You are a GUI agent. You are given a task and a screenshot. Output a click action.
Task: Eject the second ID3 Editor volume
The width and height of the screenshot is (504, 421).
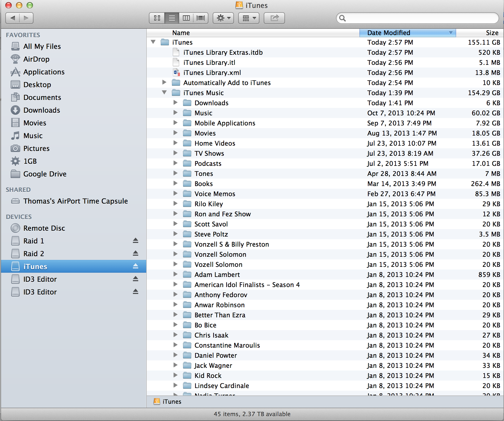coord(136,292)
